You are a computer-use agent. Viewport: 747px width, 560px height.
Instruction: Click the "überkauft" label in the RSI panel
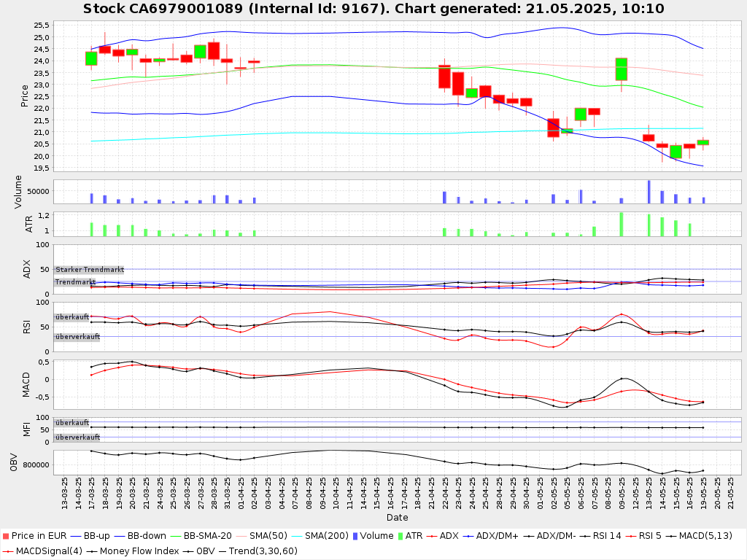pyautogui.click(x=72, y=316)
